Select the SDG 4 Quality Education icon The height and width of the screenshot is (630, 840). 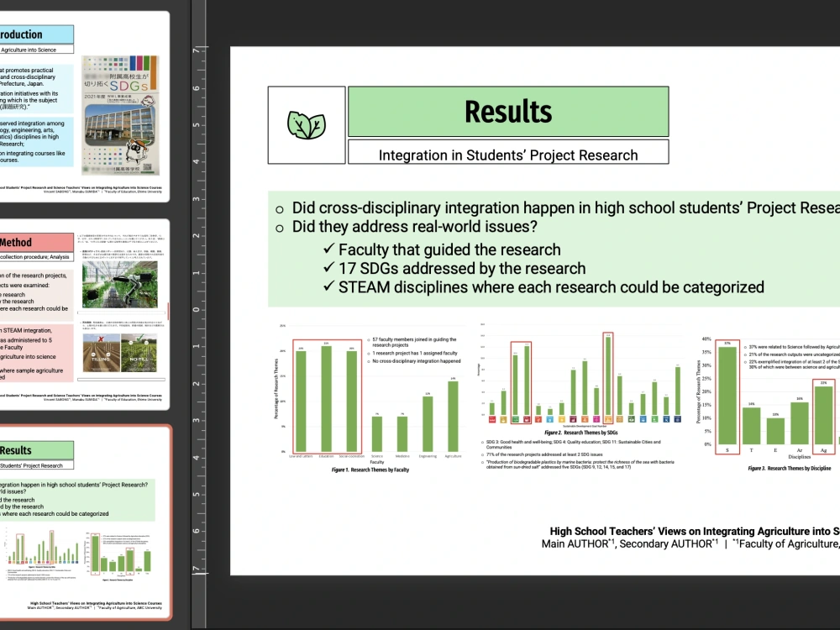(x=528, y=419)
